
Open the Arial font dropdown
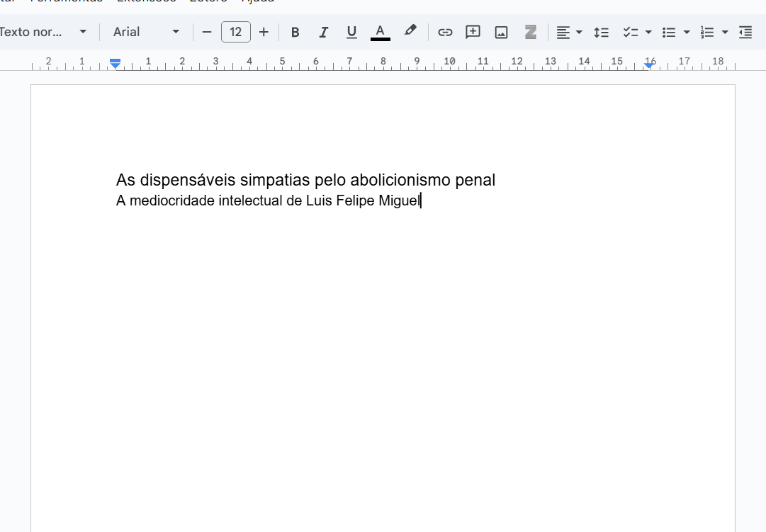[146, 32]
